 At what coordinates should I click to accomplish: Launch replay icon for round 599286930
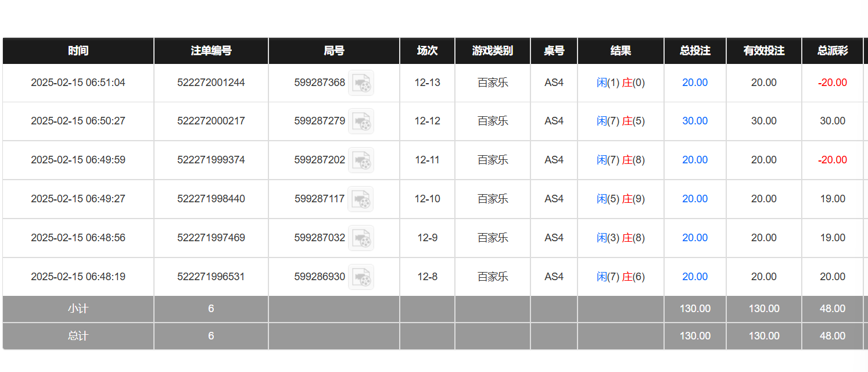(361, 277)
